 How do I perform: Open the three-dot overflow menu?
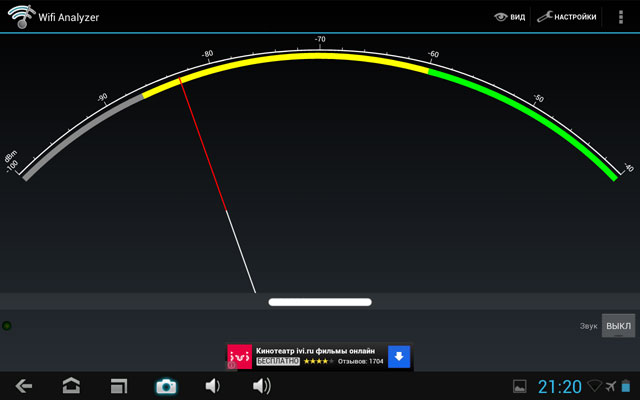[x=621, y=17]
